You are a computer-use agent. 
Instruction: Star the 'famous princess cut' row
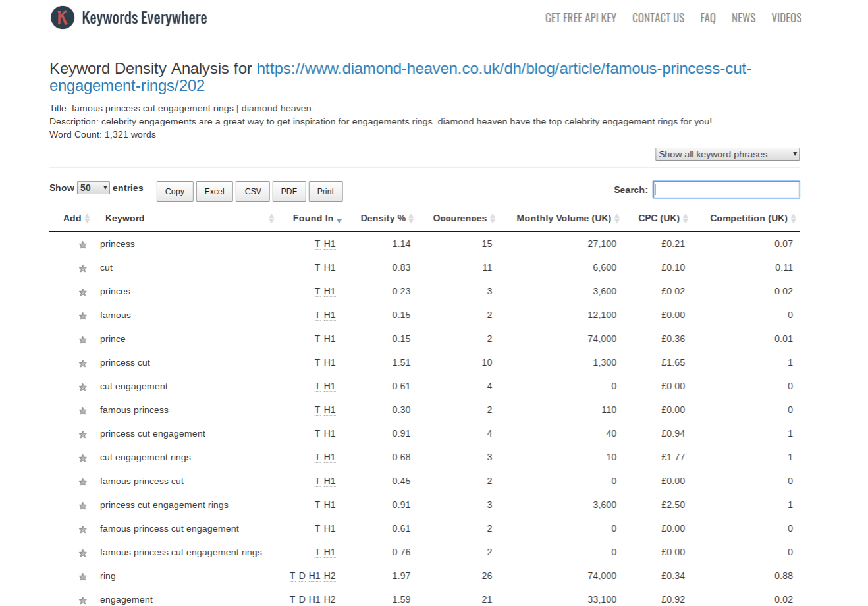click(83, 482)
